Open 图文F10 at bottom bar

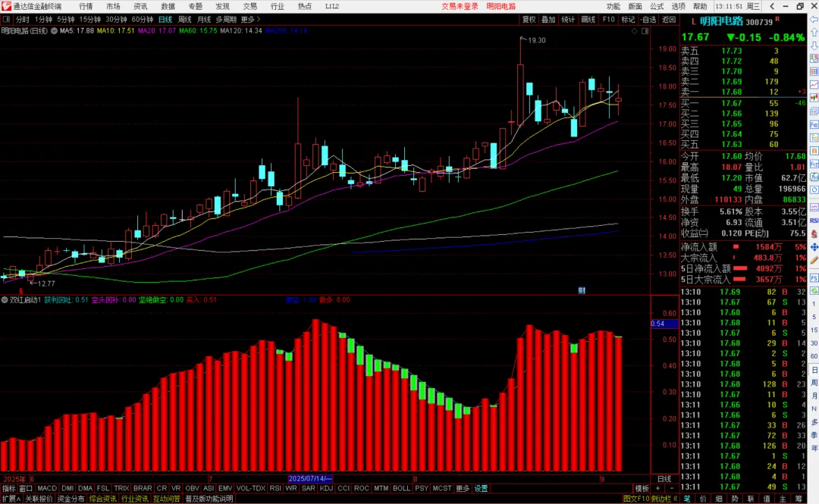click(x=635, y=499)
